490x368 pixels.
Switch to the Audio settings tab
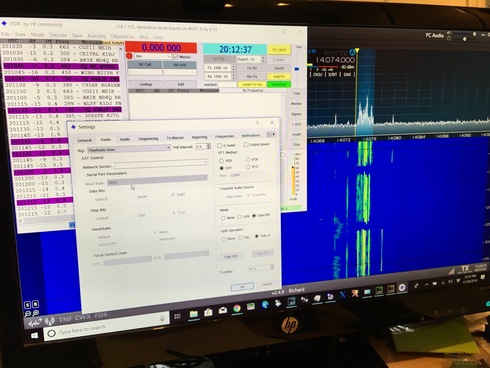[125, 139]
